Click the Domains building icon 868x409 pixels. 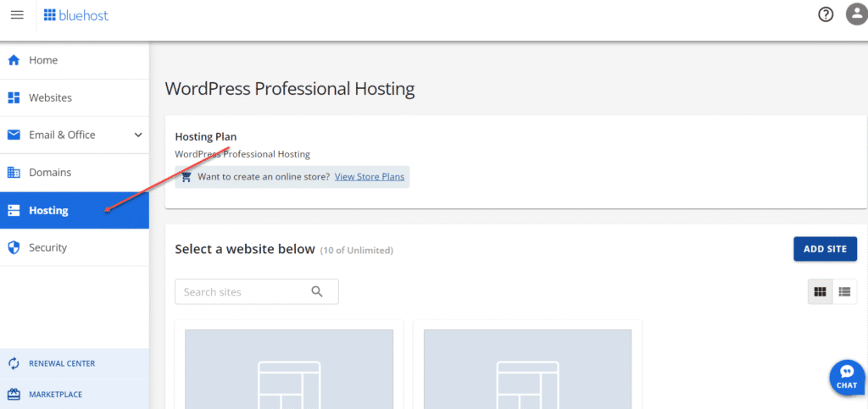point(14,173)
